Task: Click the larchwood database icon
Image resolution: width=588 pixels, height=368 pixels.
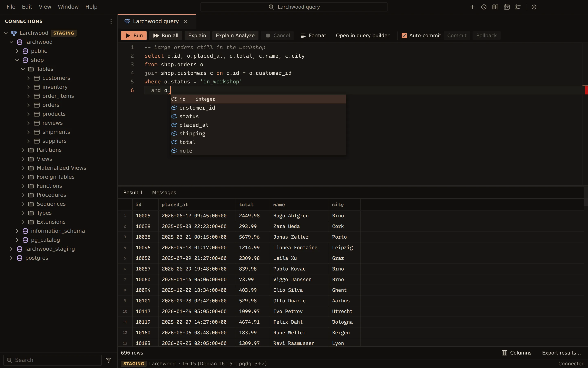Action: click(20, 42)
